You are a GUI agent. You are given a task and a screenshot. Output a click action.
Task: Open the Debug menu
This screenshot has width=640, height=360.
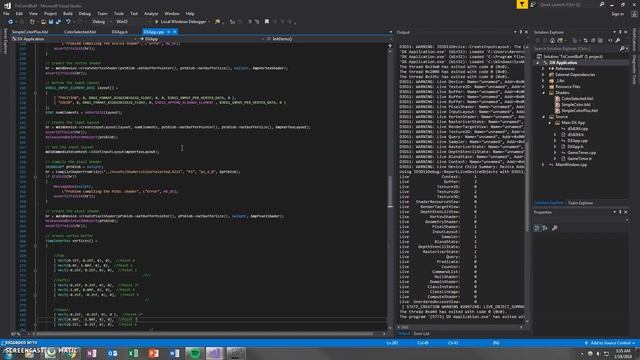(84, 13)
